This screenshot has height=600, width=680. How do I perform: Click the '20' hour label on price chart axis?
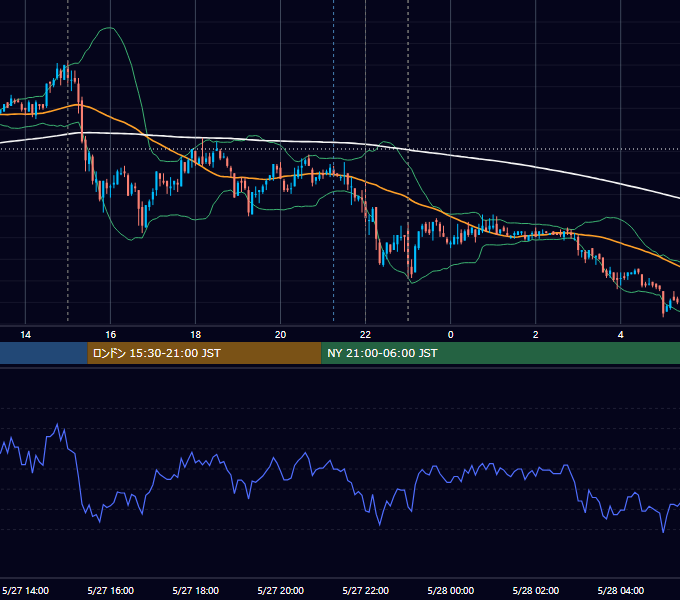pyautogui.click(x=281, y=335)
